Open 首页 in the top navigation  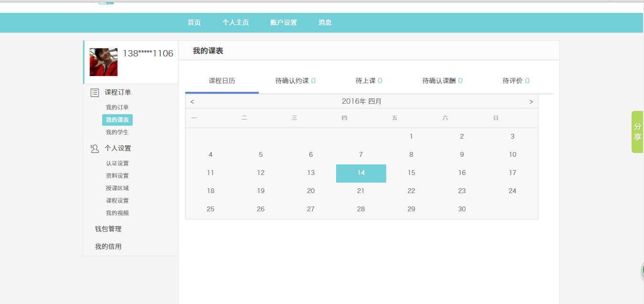coord(194,22)
